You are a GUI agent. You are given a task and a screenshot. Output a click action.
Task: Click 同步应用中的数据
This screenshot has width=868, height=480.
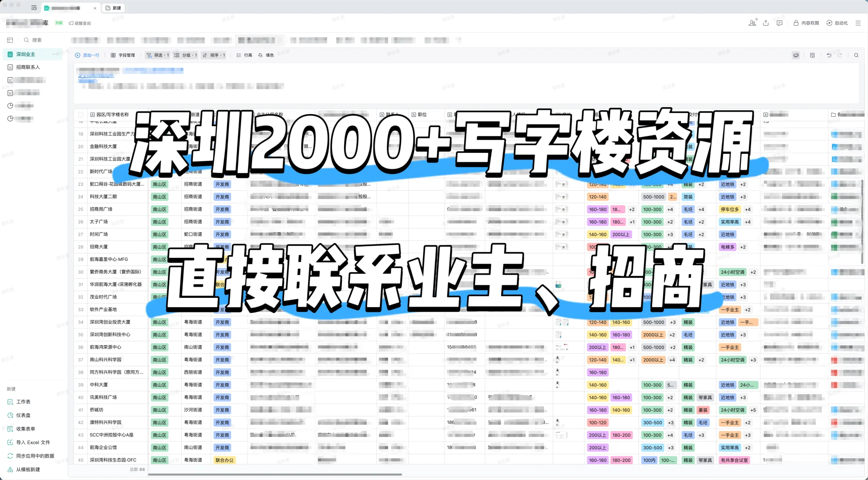31,456
